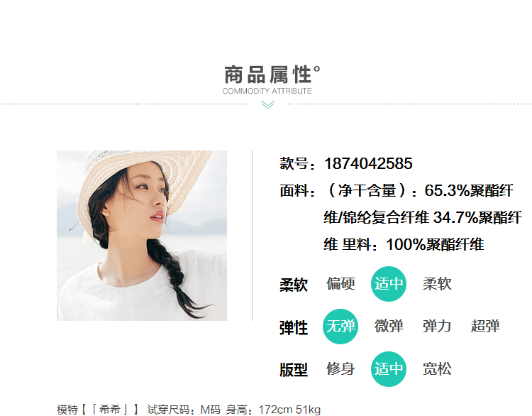
Task: Choose the 超弹 elasticity option
Action: pyautogui.click(x=485, y=326)
